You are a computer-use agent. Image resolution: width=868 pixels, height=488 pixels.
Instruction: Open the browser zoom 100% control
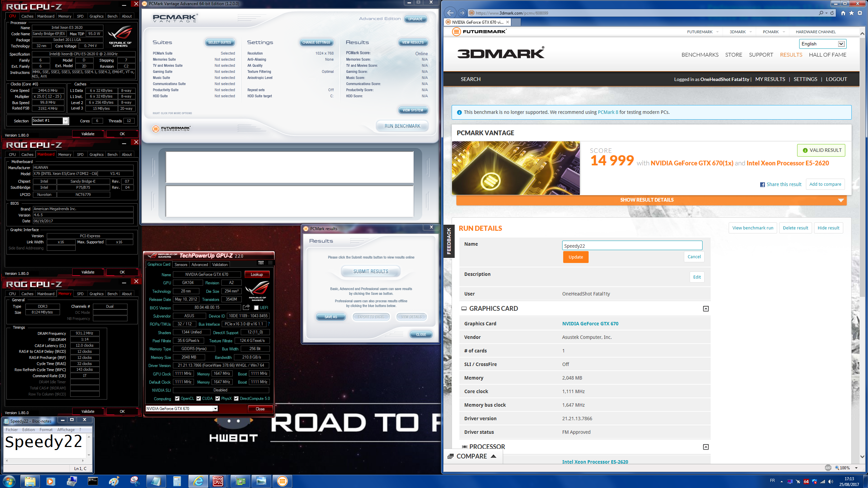846,468
